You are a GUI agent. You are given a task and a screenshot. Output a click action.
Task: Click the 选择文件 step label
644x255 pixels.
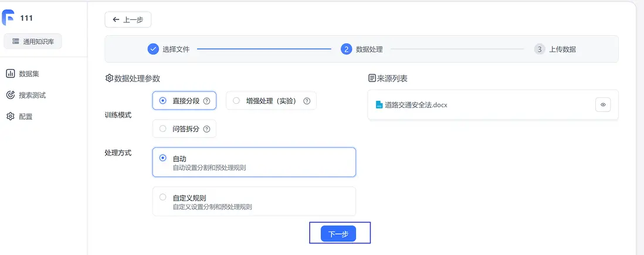tap(176, 49)
